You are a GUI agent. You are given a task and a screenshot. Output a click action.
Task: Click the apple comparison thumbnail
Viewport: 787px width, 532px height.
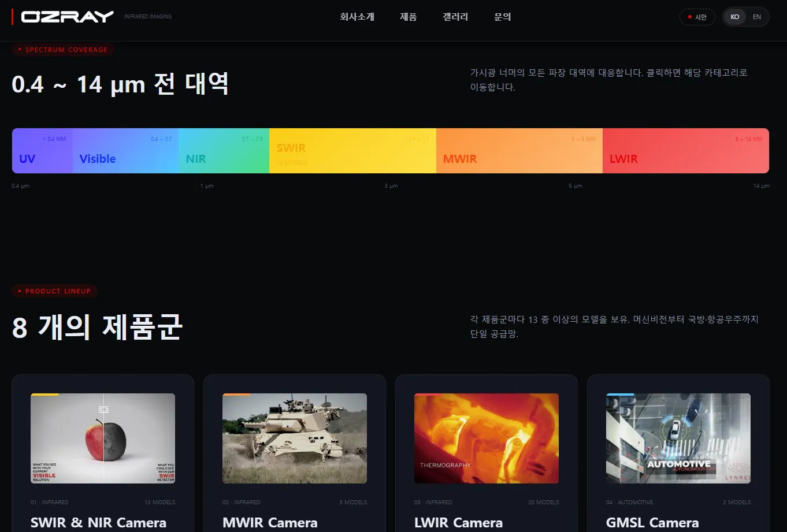click(x=102, y=438)
